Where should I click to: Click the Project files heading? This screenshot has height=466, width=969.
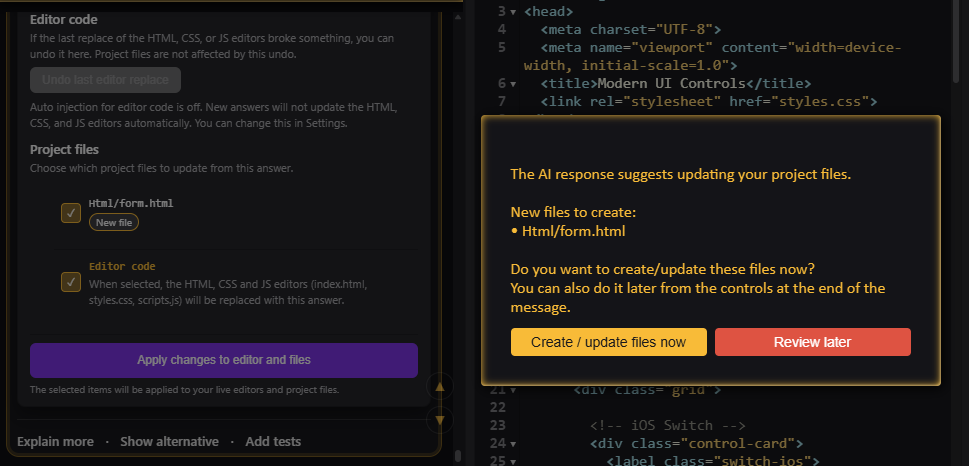point(64,150)
